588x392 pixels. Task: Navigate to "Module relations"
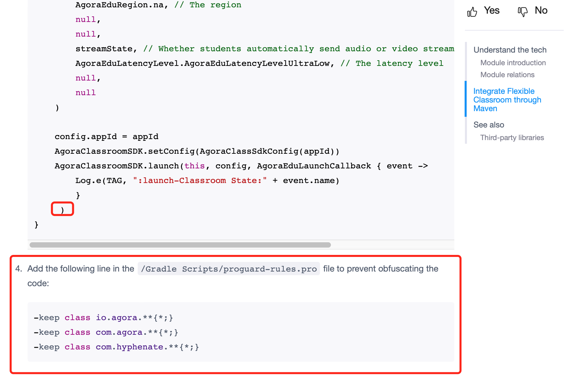pos(507,75)
